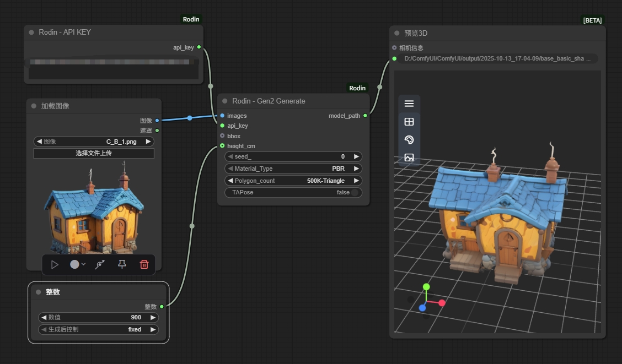Collapse the 加载图像 node via its dot
This screenshot has height=364, width=622.
[x=34, y=106]
